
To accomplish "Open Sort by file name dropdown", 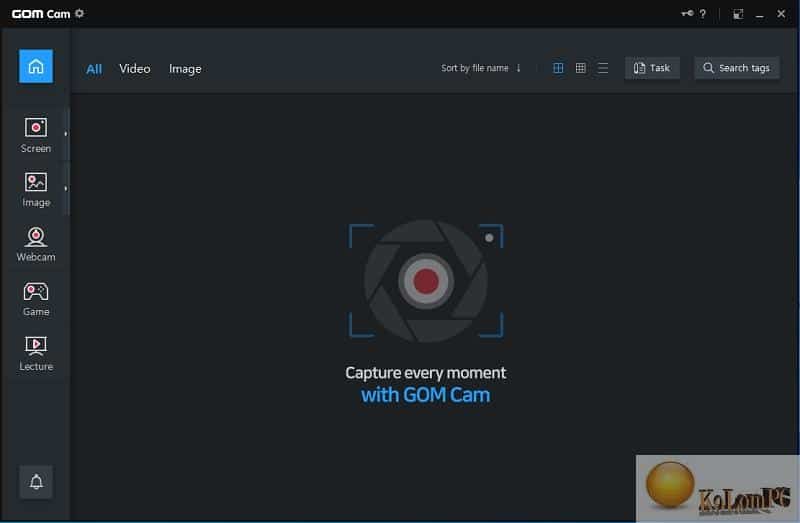I will (474, 68).
